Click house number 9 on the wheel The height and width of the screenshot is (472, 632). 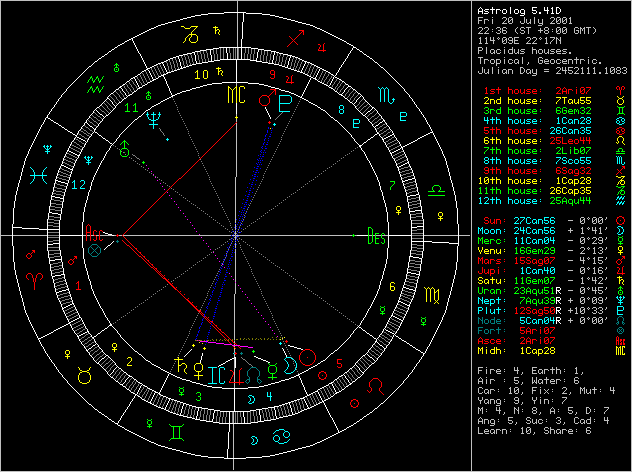tap(273, 75)
